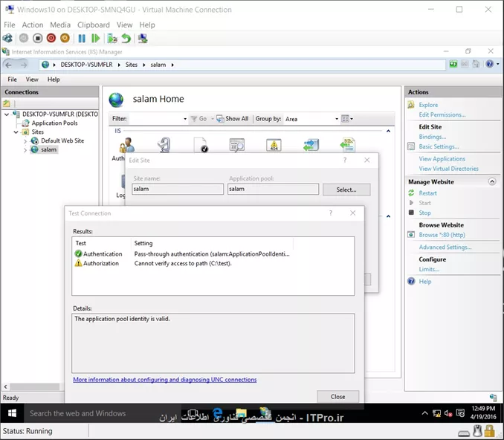Viewport: 504px width, 440px height.
Task: Click the Bindings... action link
Action: [433, 137]
